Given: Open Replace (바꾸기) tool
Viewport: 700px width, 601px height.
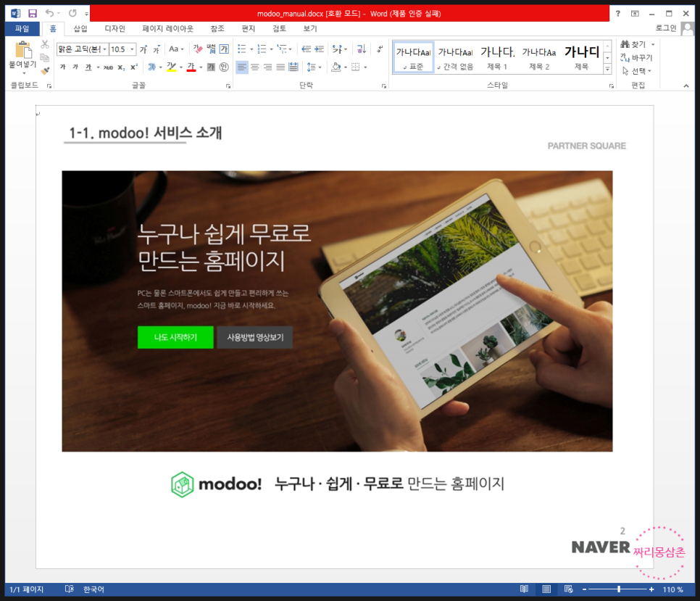Looking at the screenshot, I should point(636,57).
